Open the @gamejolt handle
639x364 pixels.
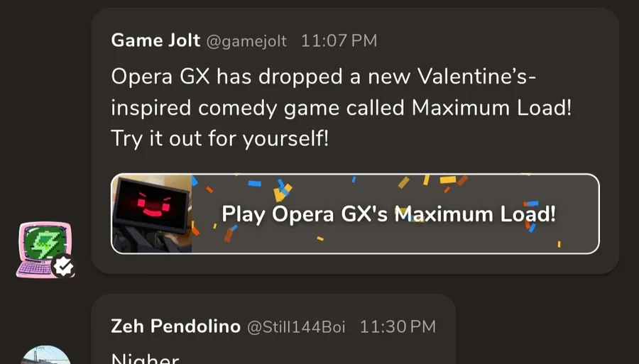246,41
